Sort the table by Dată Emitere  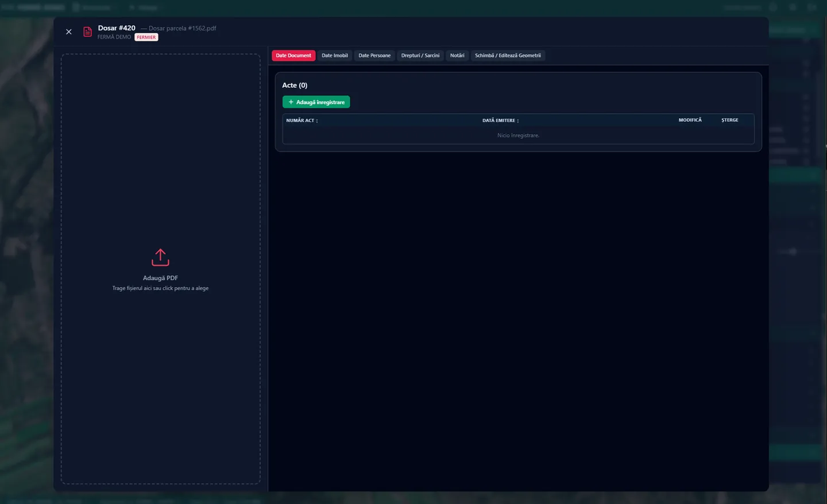(x=501, y=121)
